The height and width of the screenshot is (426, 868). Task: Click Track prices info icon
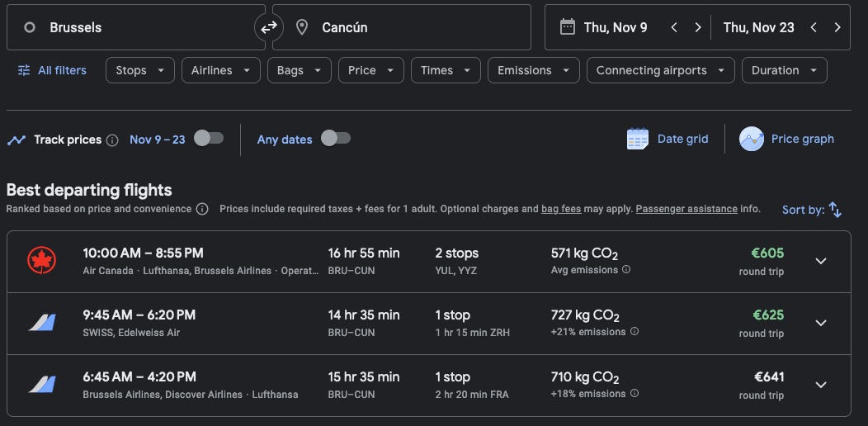tap(112, 140)
